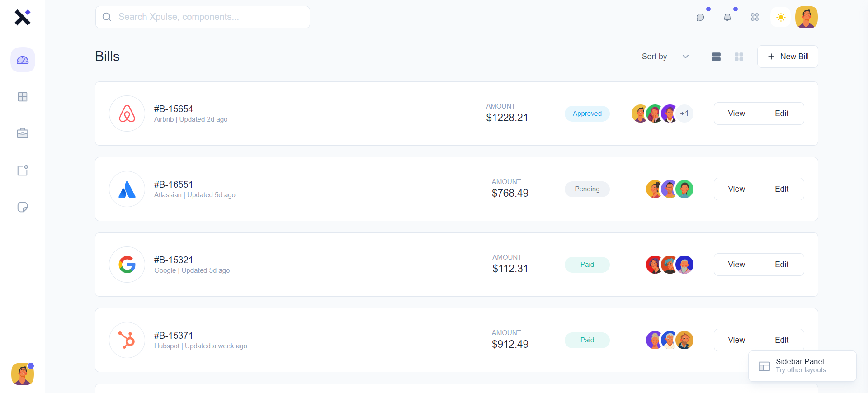This screenshot has height=393, width=868.
Task: Click the Xpulse logo
Action: point(22,17)
